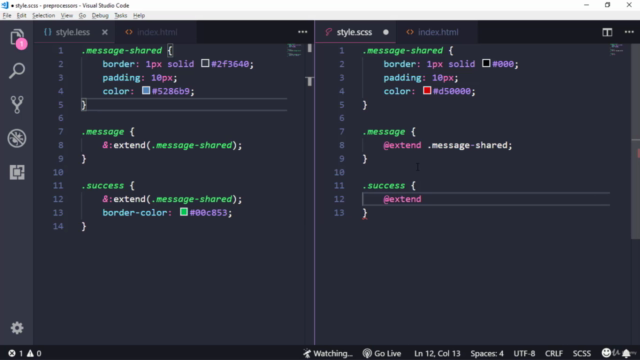
Task: Open the Debug menu
Action: click(100, 16)
